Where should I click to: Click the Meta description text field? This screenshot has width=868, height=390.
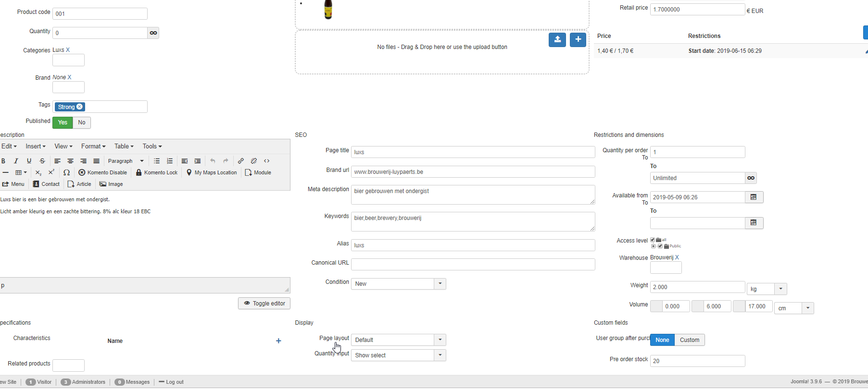(473, 195)
